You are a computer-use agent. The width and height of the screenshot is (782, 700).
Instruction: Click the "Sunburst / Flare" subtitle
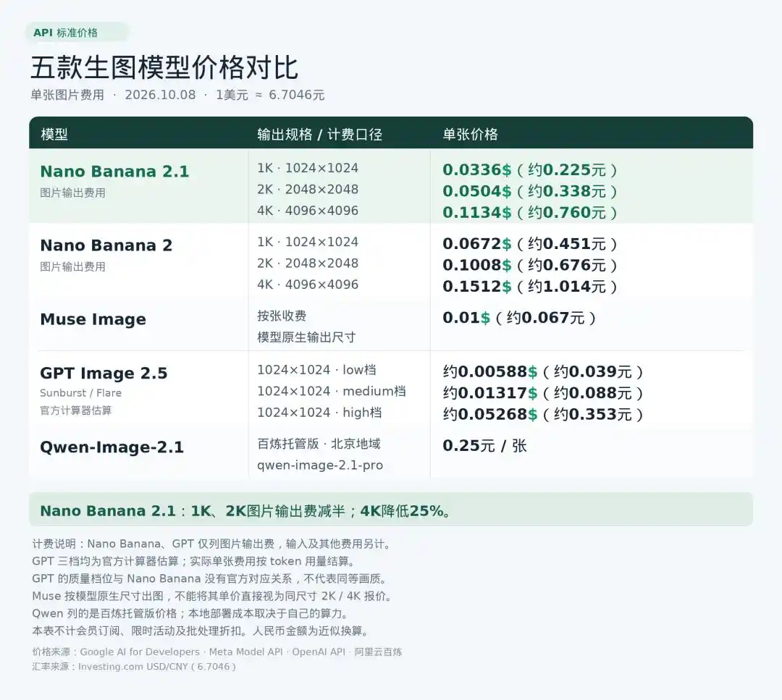[81, 393]
